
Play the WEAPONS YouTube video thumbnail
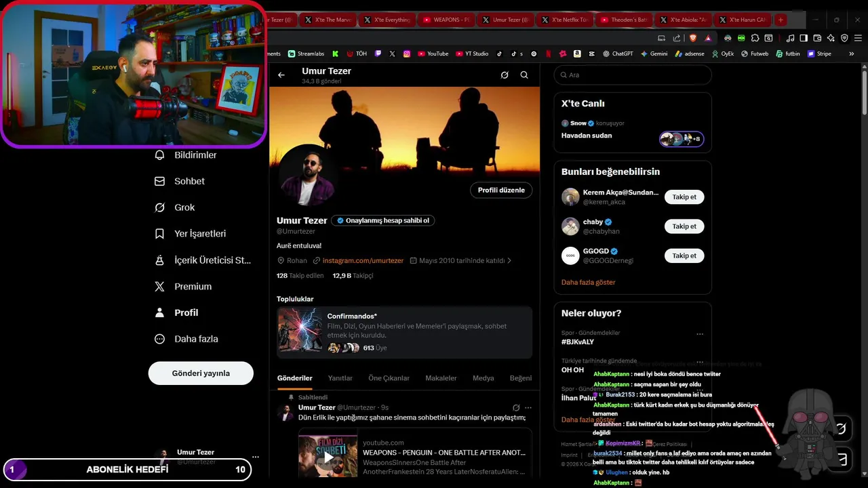click(328, 456)
